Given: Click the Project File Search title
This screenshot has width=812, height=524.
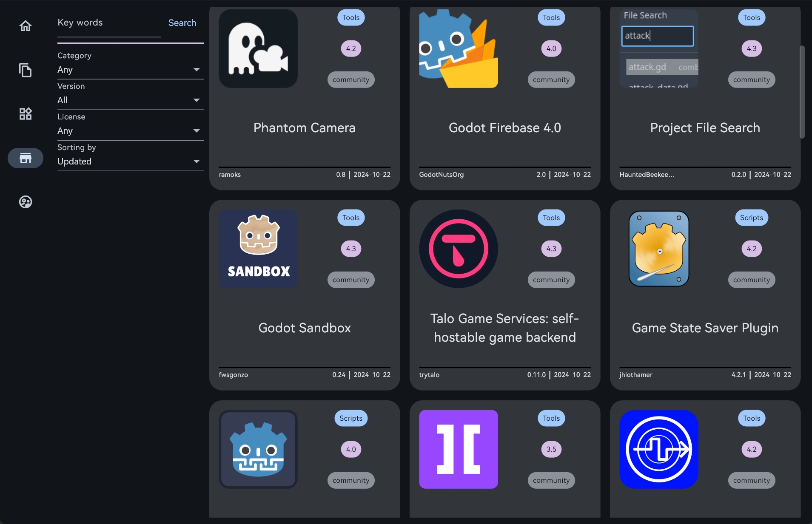Looking at the screenshot, I should click(x=705, y=127).
